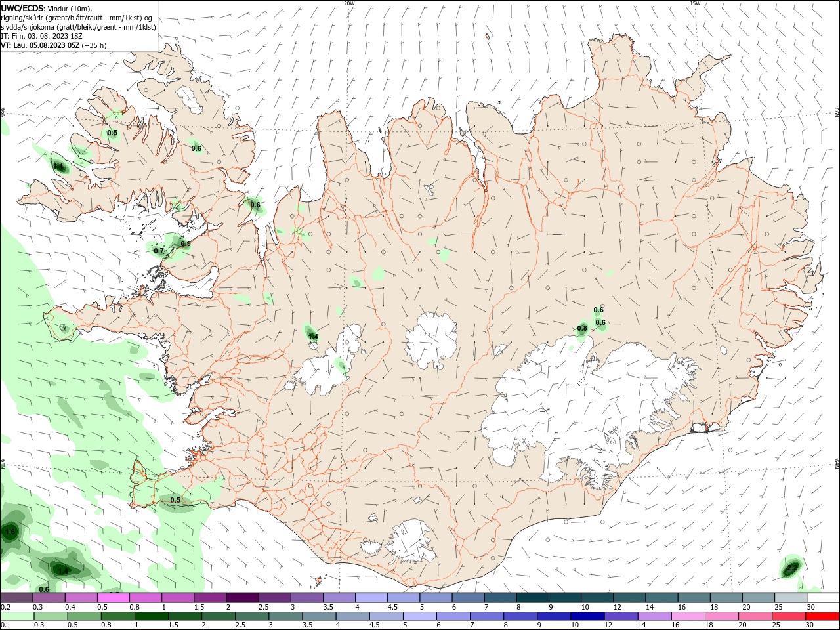Pick pink lower swatch between 16 and 18
The height and width of the screenshot is (630, 840).
coord(688,616)
